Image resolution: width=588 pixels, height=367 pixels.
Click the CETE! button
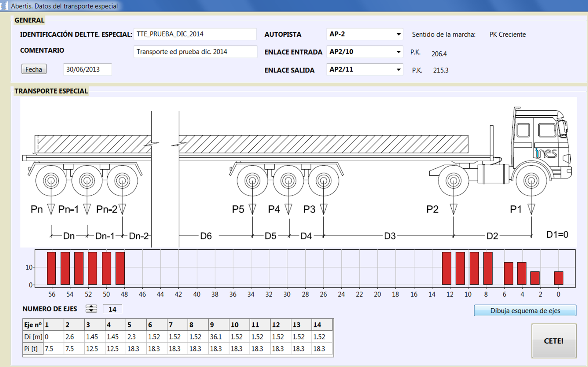(554, 341)
